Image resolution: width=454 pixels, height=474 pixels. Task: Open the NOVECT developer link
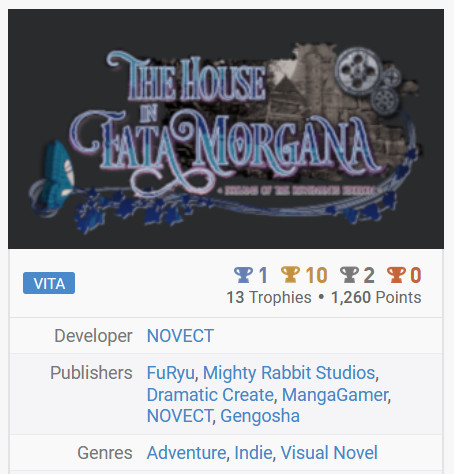point(180,336)
